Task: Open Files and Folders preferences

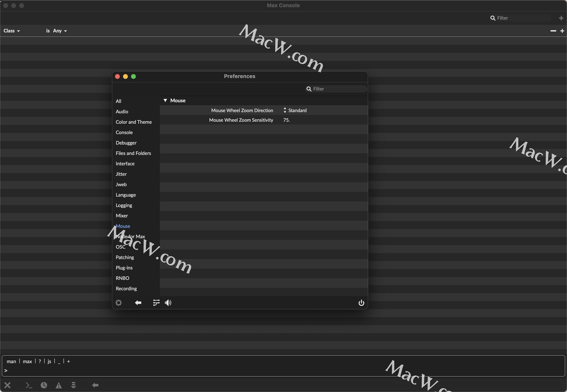Action: coord(133,153)
